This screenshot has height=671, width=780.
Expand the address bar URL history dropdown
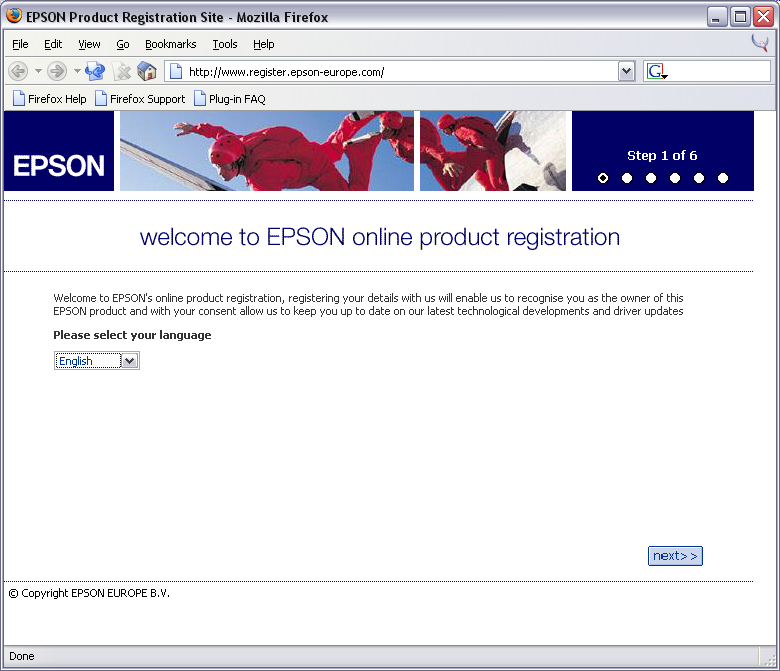coord(627,71)
